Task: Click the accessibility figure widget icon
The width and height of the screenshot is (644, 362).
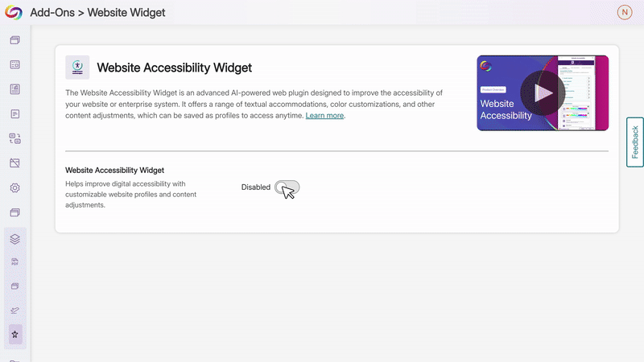Action: [77, 68]
